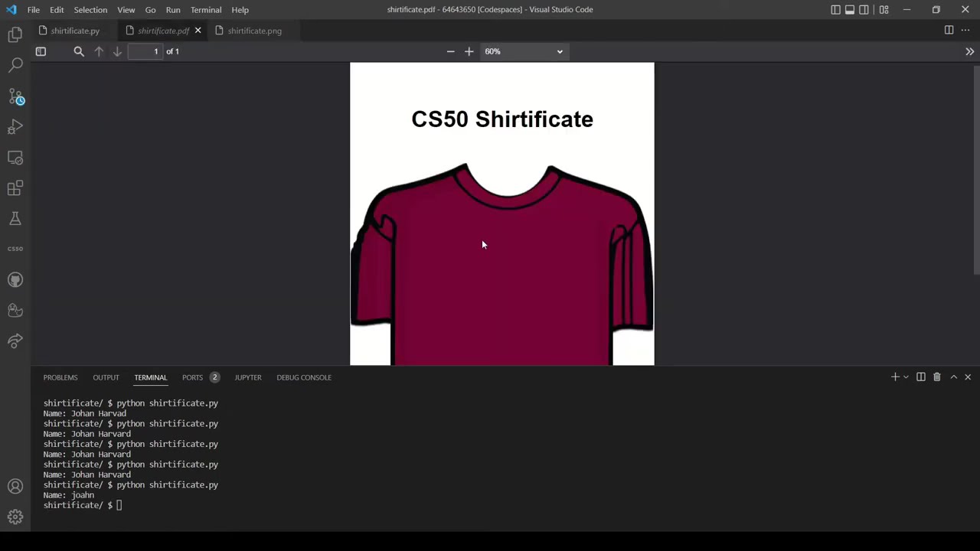980x551 pixels.
Task: Open the Run menu
Action: coord(173,10)
